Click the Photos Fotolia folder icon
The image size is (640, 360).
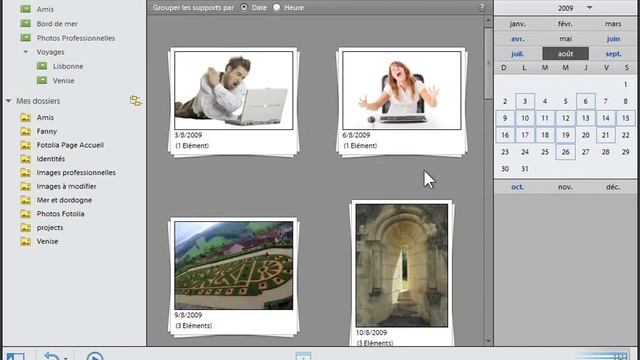tap(25, 214)
